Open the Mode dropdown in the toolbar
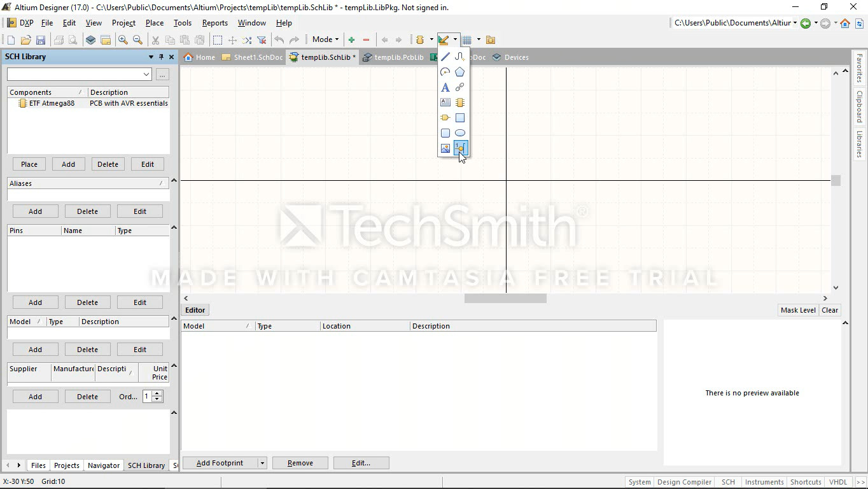The width and height of the screenshot is (868, 489). [326, 39]
